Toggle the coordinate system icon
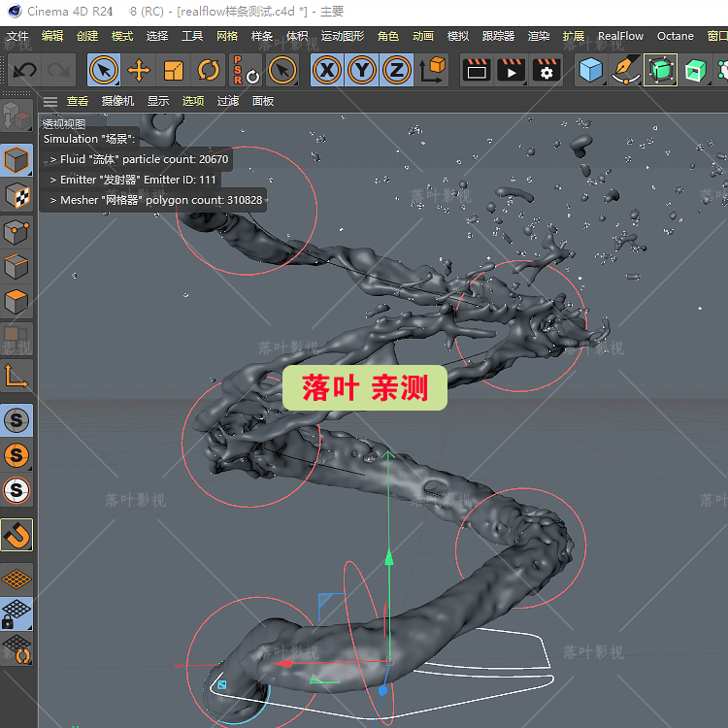 [432, 70]
